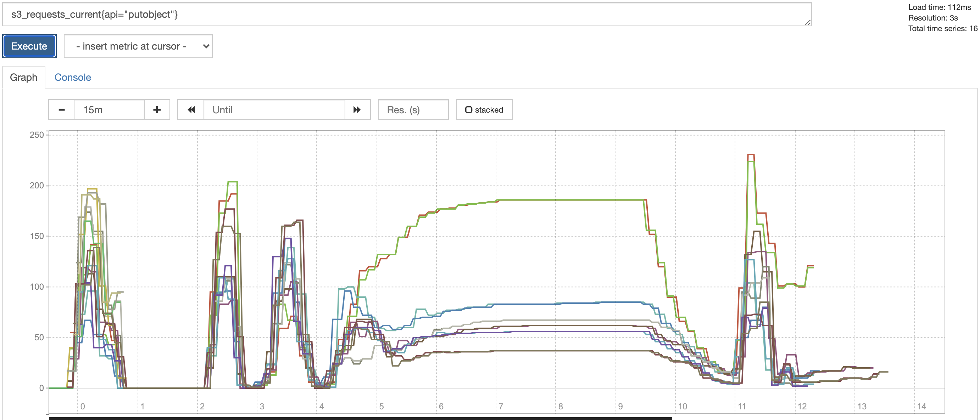Click the plus icon to increase range
Screen dimensions: 980x420
[x=157, y=110]
